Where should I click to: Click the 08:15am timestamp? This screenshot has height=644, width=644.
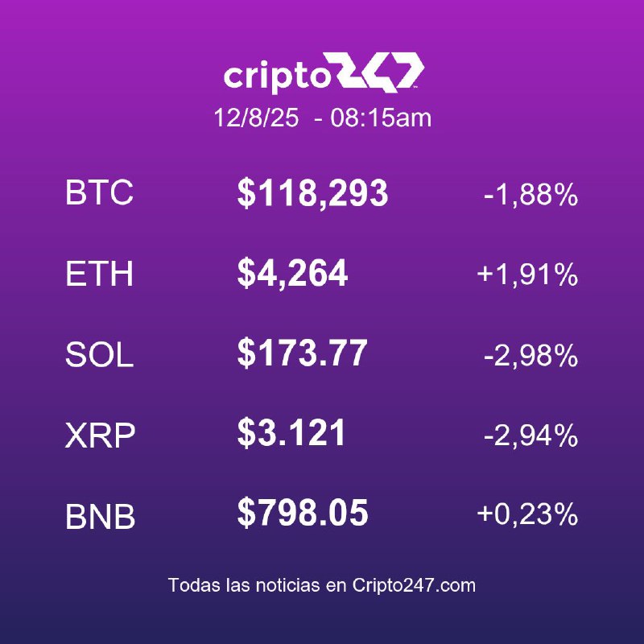coord(381,118)
